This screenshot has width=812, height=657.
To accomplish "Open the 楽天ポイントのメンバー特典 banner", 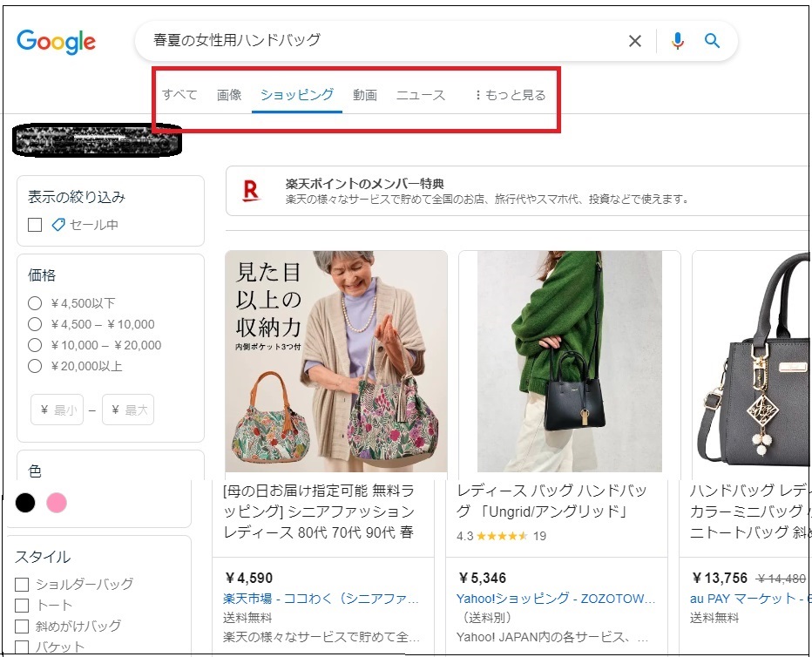I will click(x=518, y=191).
